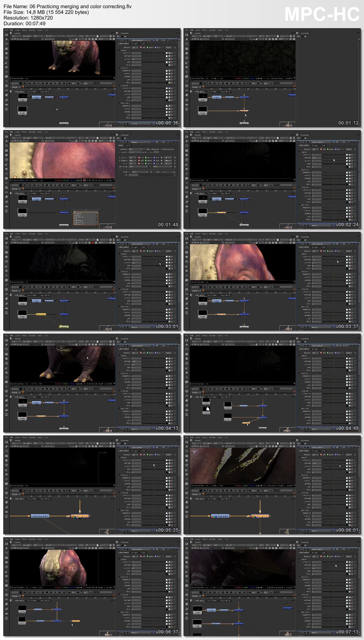Enable Video colorspace checkbox in 00:01:48 frame
364x640 pixels.
click(x=144, y=149)
